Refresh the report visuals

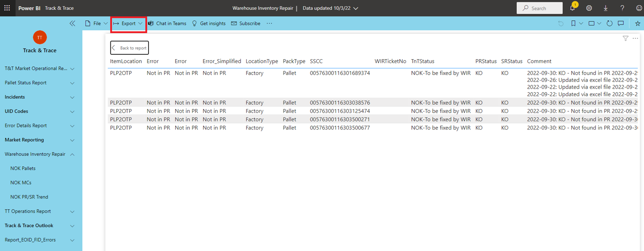point(609,24)
